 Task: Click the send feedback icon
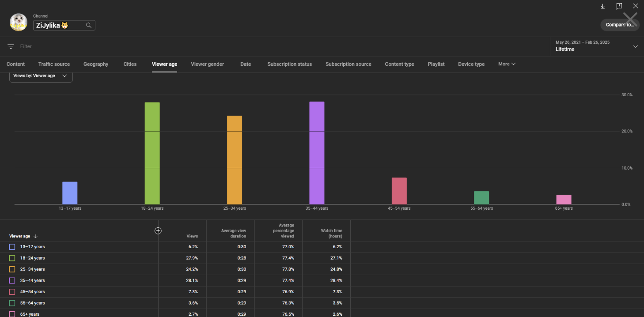[619, 6]
